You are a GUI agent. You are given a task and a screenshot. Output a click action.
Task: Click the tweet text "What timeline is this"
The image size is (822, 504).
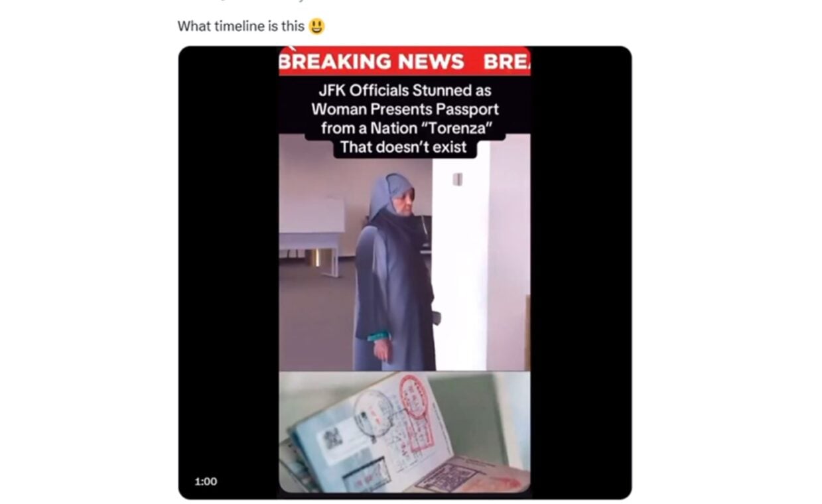point(241,27)
